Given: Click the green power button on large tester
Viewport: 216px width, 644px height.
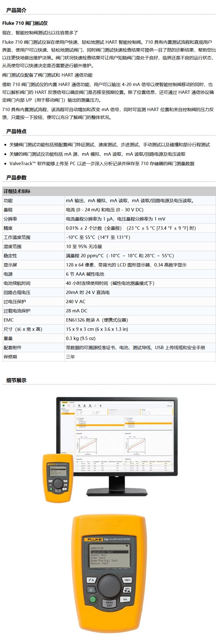Looking at the screenshot, I should pos(93,599).
